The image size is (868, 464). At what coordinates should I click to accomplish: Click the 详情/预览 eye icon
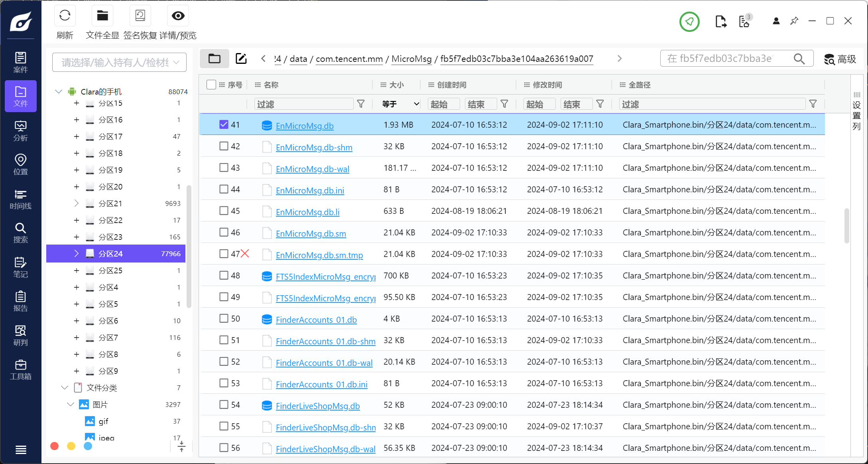click(178, 16)
